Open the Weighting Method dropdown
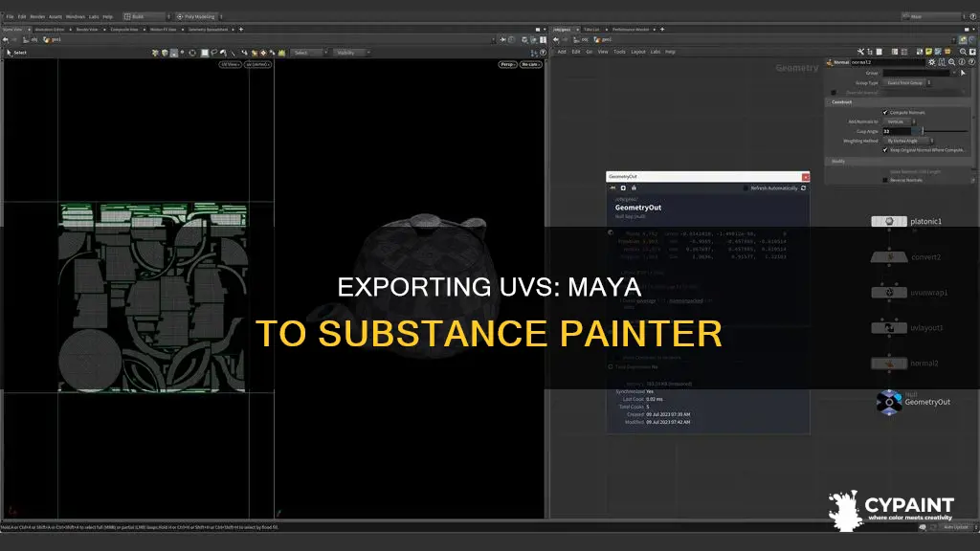 (x=908, y=142)
